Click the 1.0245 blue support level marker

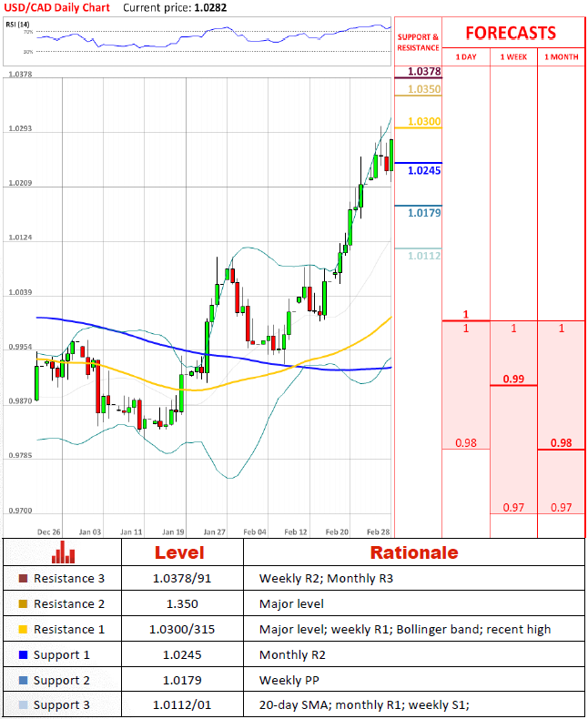[424, 170]
